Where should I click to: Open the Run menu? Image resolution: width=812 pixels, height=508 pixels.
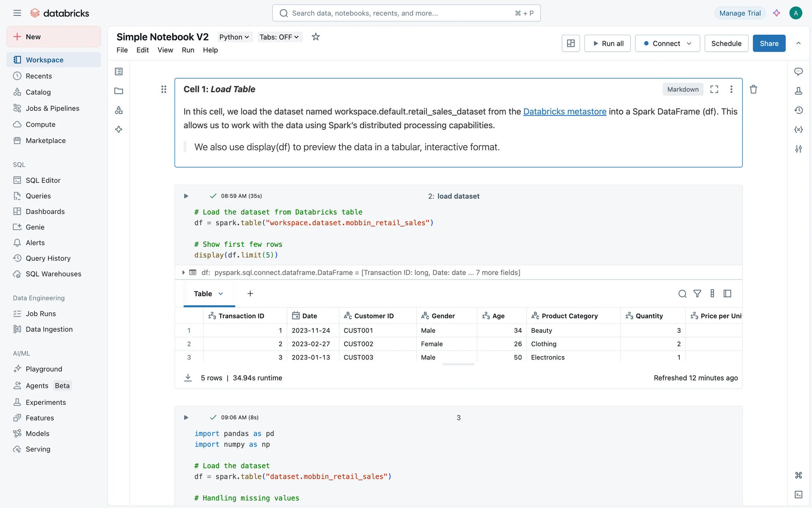pos(188,50)
